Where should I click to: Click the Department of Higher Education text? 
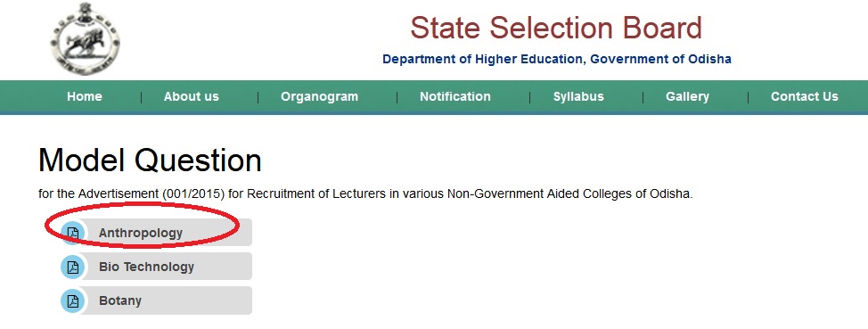[x=482, y=59]
